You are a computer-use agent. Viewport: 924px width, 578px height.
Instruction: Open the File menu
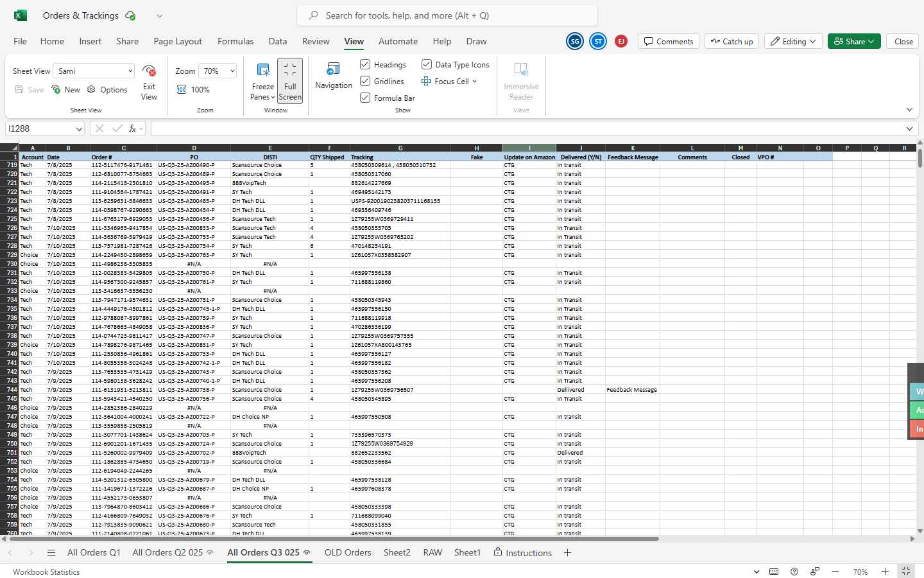21,41
